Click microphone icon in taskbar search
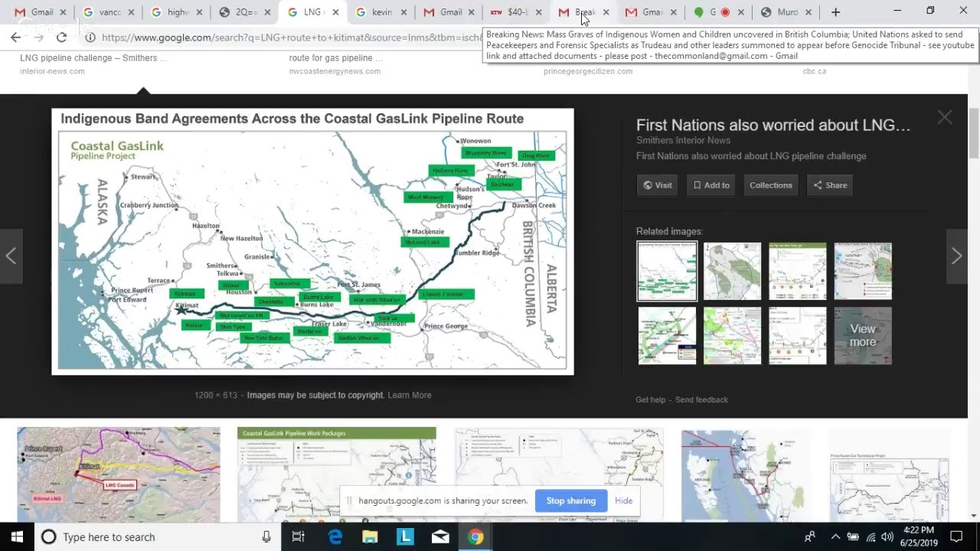 coord(266,537)
